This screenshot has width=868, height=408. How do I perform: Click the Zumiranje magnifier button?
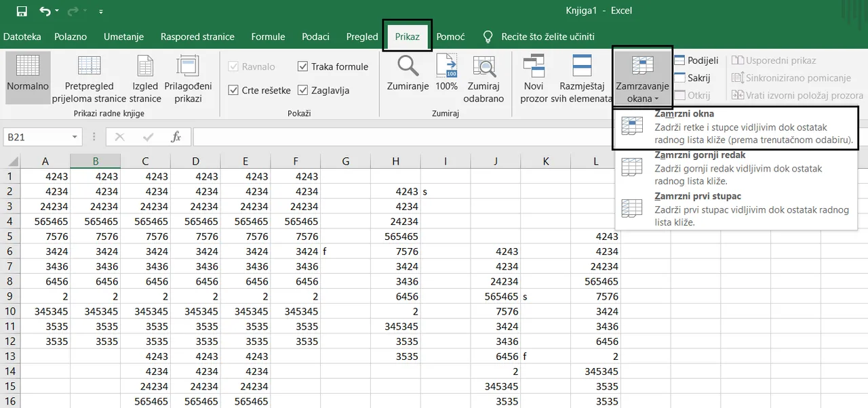point(408,73)
